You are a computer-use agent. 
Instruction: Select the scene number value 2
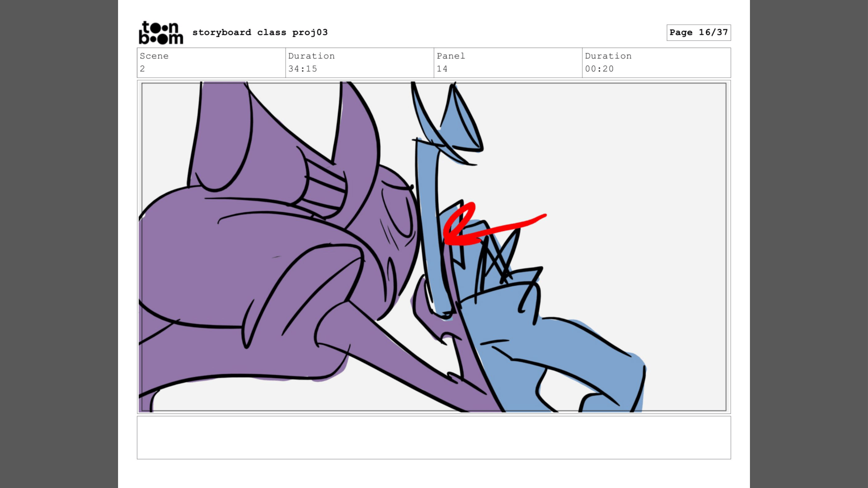(142, 69)
